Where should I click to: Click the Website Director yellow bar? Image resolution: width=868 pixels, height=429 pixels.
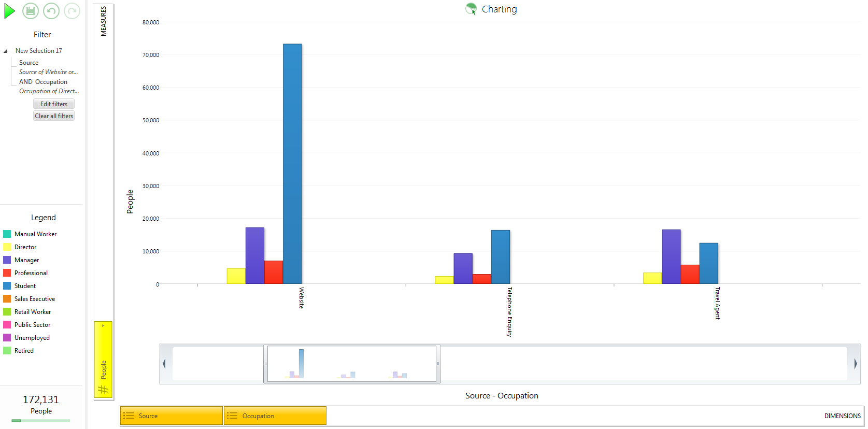pyautogui.click(x=236, y=276)
